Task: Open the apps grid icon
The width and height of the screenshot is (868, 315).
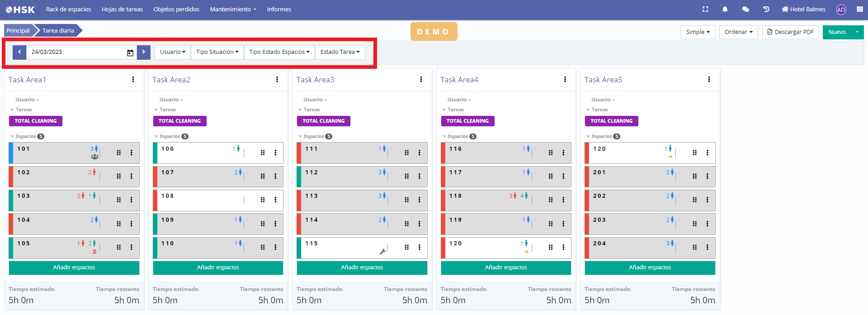Action: (x=859, y=9)
